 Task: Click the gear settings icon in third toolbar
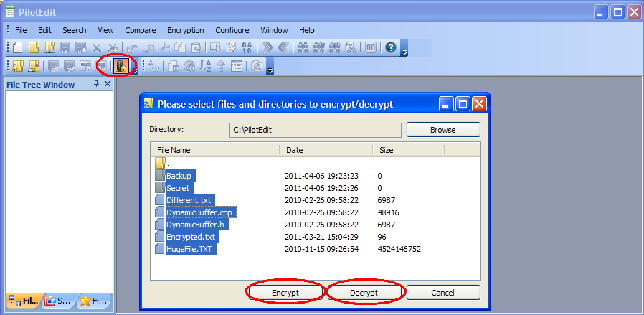(189, 66)
